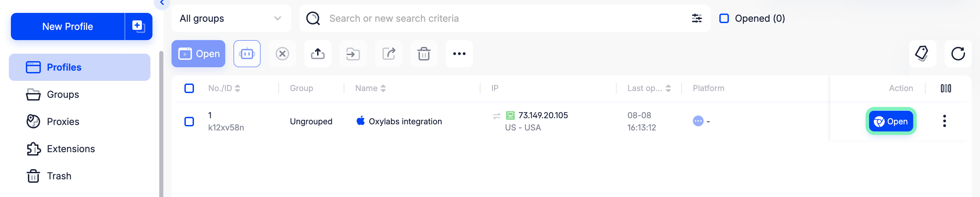Click the New Profile button
The height and width of the screenshot is (197, 980).
68,26
